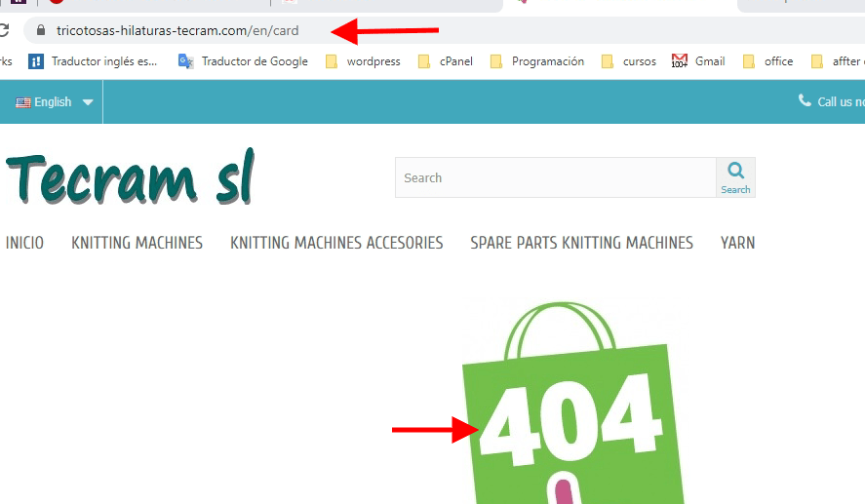Click the Google Translate bookmark icon
The image size is (865, 504).
(186, 61)
